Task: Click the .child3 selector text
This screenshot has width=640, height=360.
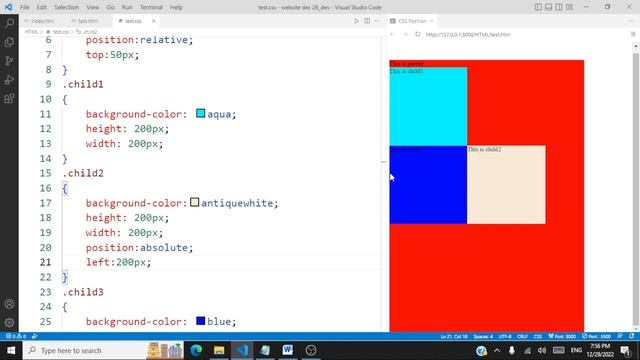Action: (x=83, y=292)
